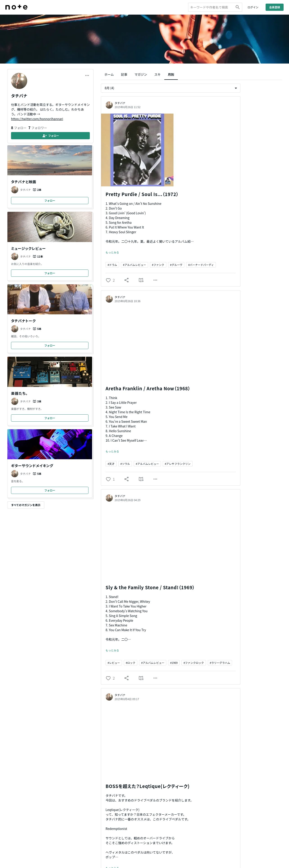Click the #ドラム tag
The image size is (289, 868).
112,265
